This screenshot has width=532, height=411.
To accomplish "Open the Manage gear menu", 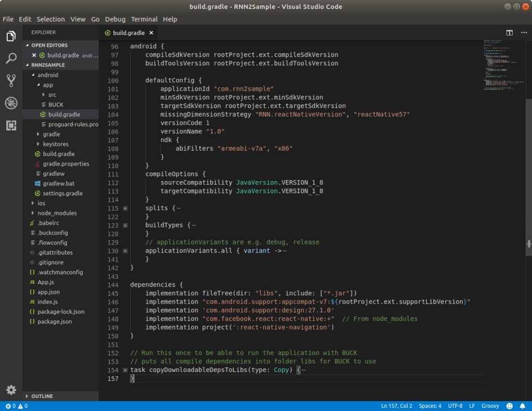I will 11,390.
